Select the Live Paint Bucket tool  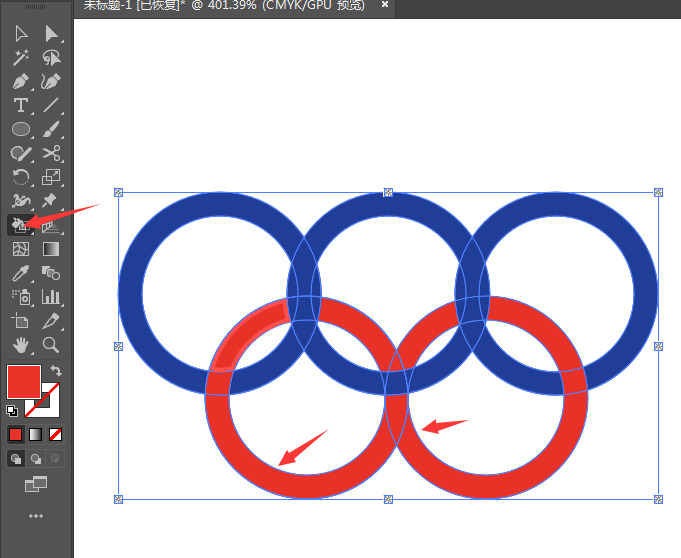(20, 225)
